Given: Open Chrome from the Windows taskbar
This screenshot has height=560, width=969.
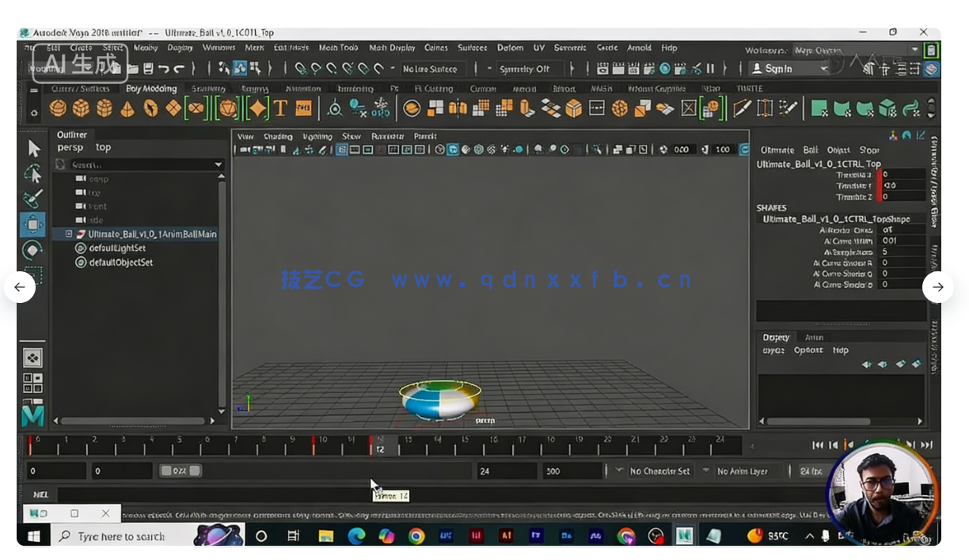Looking at the screenshot, I should pyautogui.click(x=416, y=536).
